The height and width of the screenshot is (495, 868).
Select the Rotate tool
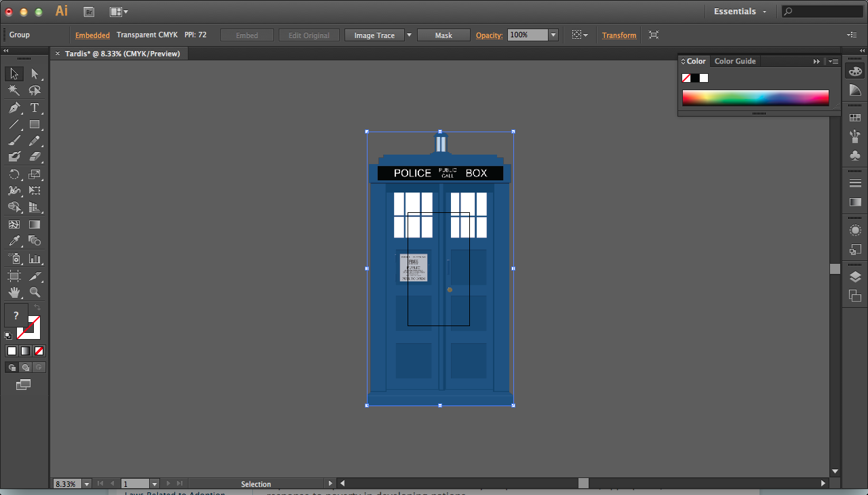point(14,174)
